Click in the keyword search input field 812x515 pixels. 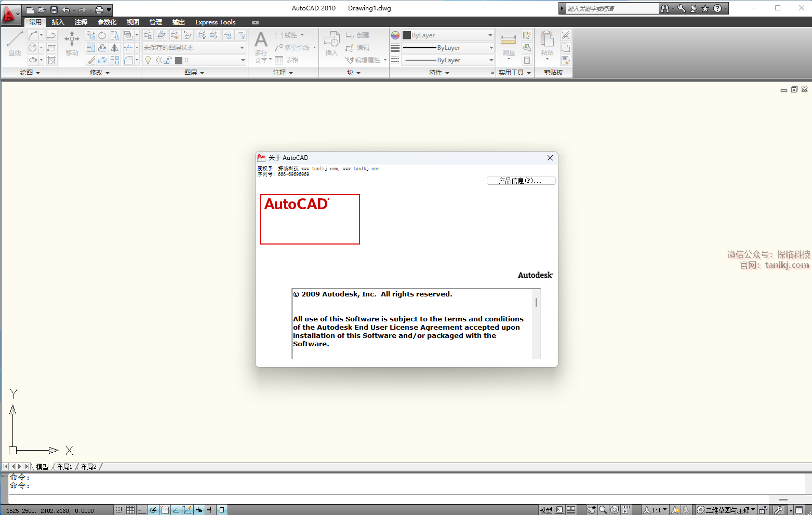click(x=612, y=8)
